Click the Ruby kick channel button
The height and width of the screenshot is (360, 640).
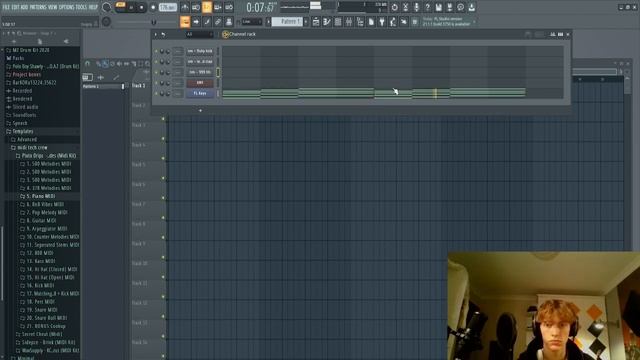(200, 51)
